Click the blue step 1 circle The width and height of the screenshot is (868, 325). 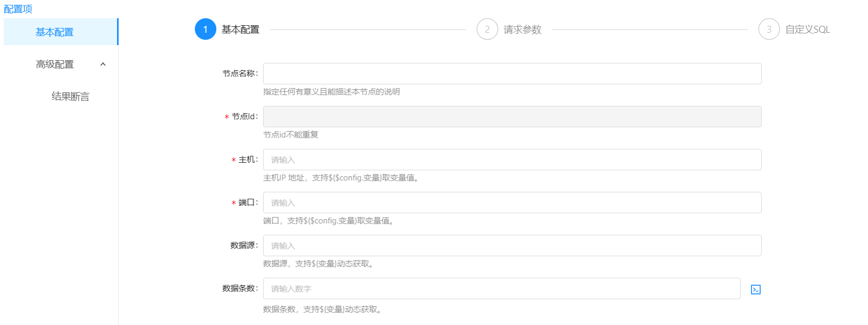205,30
